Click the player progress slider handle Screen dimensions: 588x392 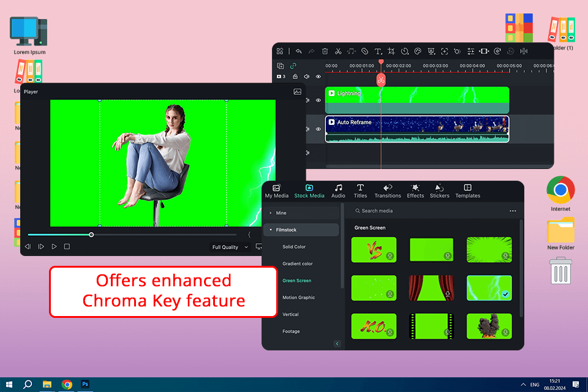91,235
